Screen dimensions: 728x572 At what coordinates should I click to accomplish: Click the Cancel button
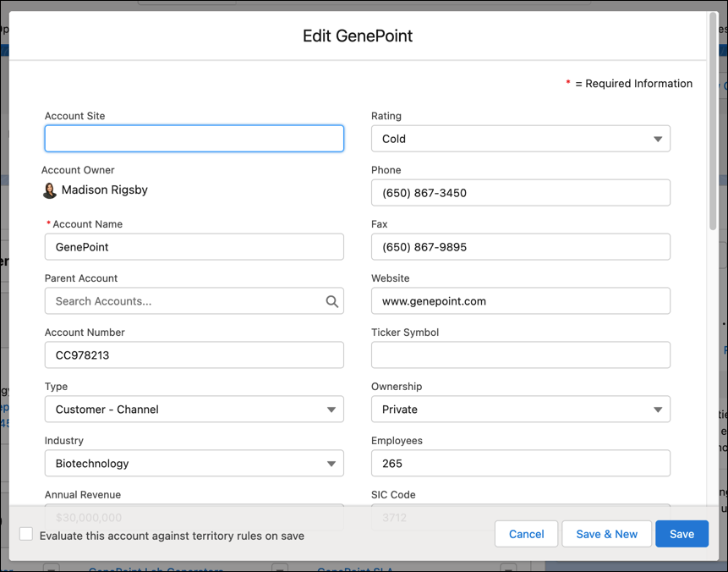tap(526, 534)
